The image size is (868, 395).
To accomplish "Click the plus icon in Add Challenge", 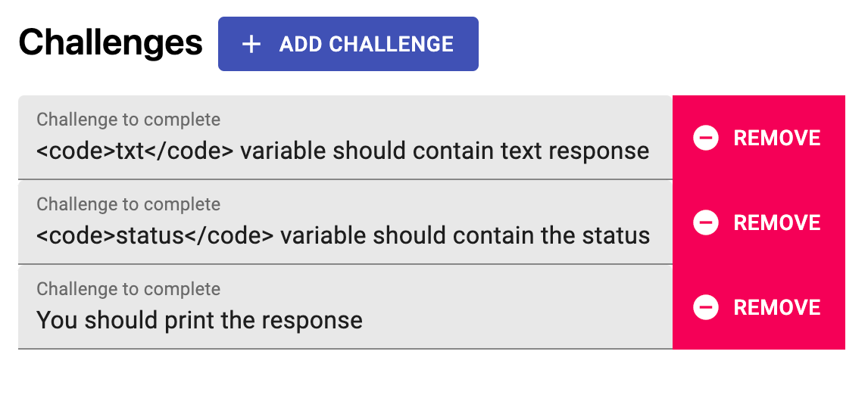I will tap(251, 44).
